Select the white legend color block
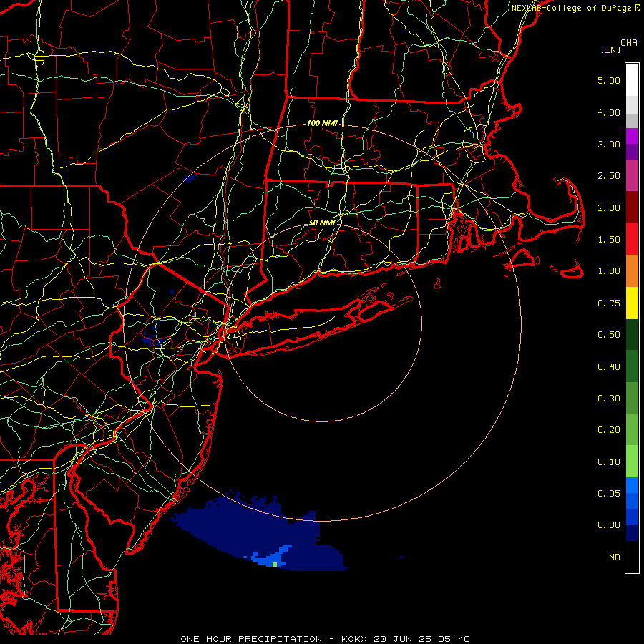The width and height of the screenshot is (644, 644). (632, 80)
